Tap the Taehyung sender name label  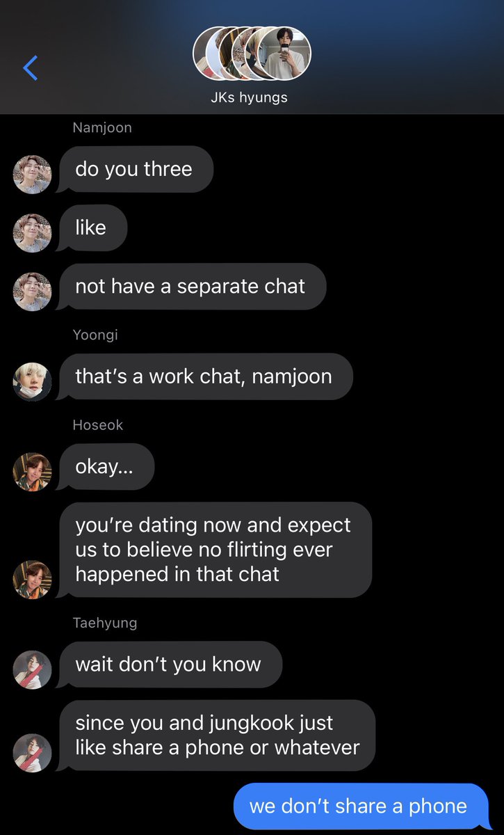pos(104,623)
